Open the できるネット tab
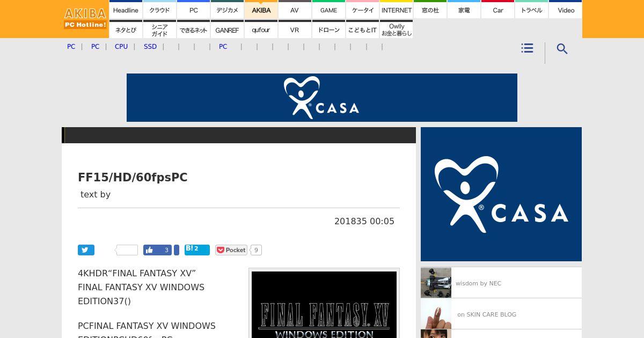This screenshot has width=644, height=338. point(193,30)
